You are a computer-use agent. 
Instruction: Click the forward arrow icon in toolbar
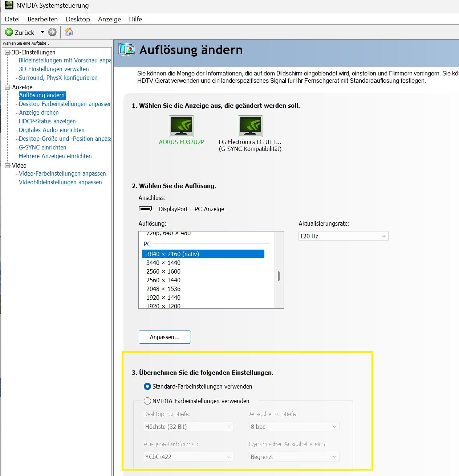click(52, 32)
